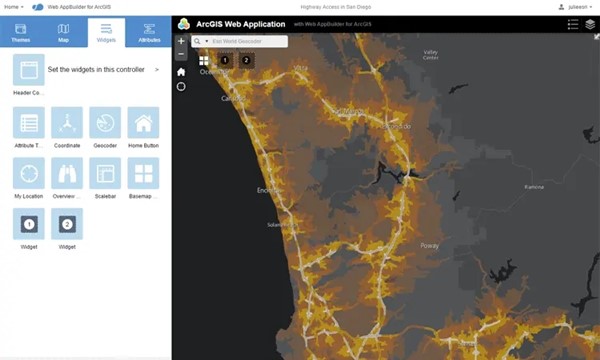This screenshot has height=360, width=600.
Task: Click the My Location map button
Action: coord(181,87)
